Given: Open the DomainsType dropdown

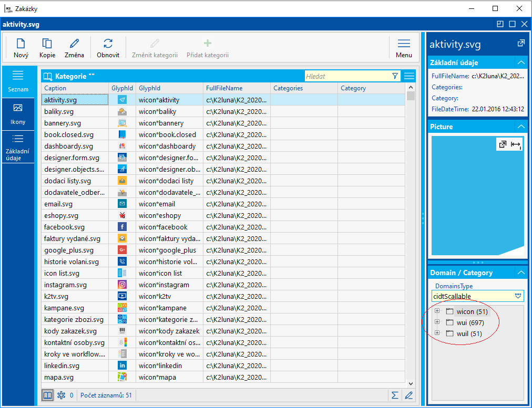Looking at the screenshot, I should click(x=518, y=296).
